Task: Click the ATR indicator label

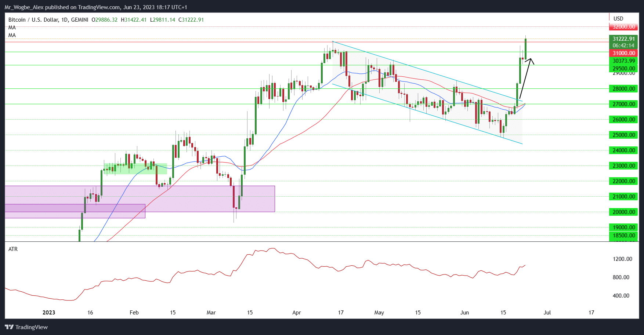Action: [13, 249]
